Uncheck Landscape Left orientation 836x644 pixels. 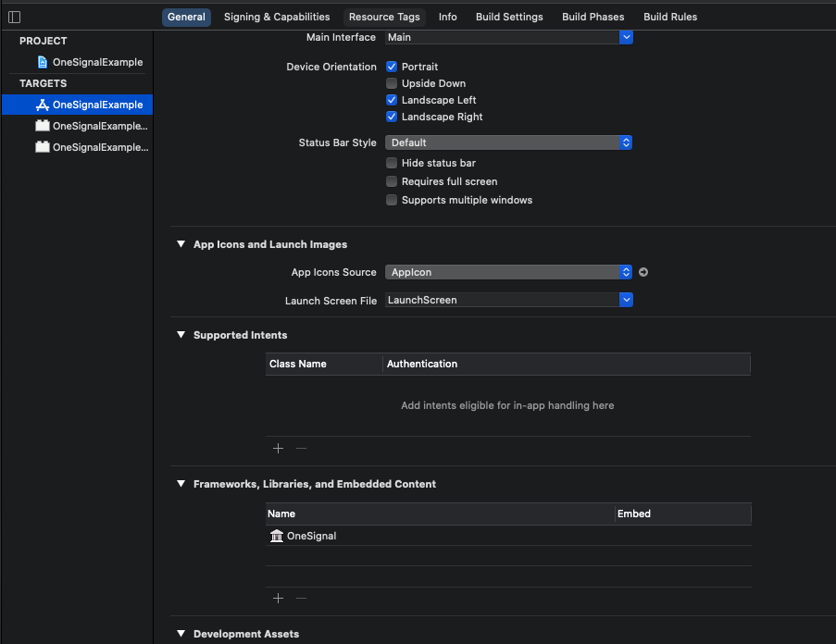(x=392, y=100)
